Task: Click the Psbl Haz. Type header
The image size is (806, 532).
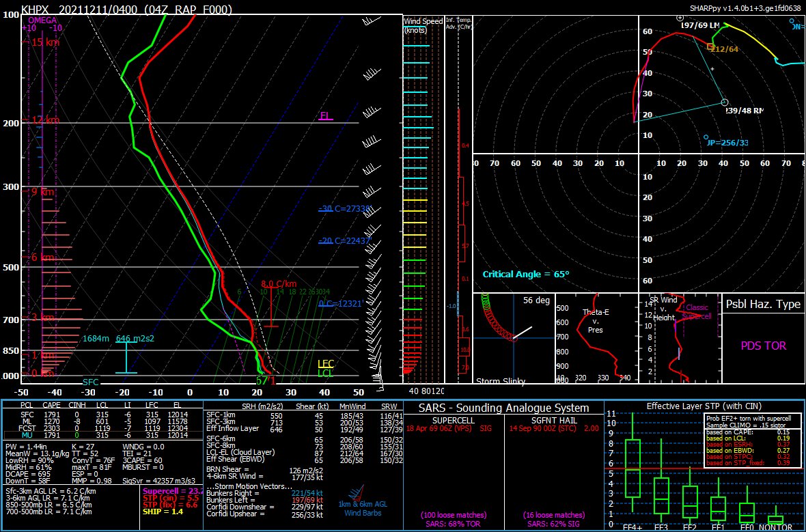Action: pyautogui.click(x=764, y=304)
